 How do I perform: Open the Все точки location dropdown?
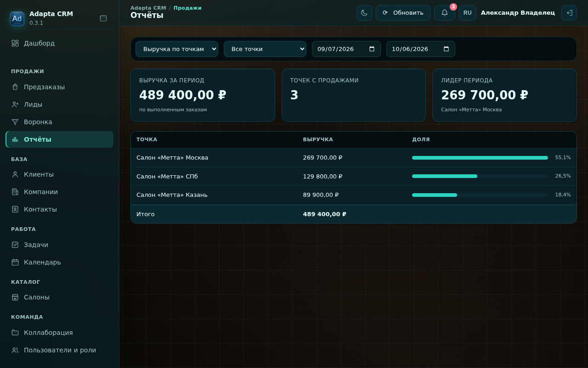pos(265,49)
